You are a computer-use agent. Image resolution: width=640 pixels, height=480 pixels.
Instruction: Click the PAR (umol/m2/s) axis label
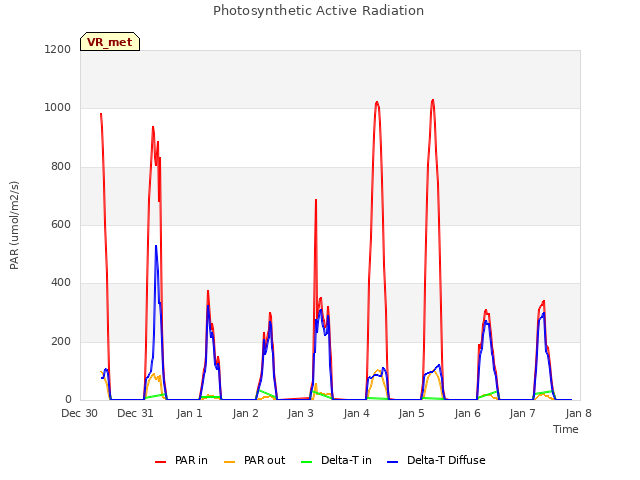click(14, 225)
